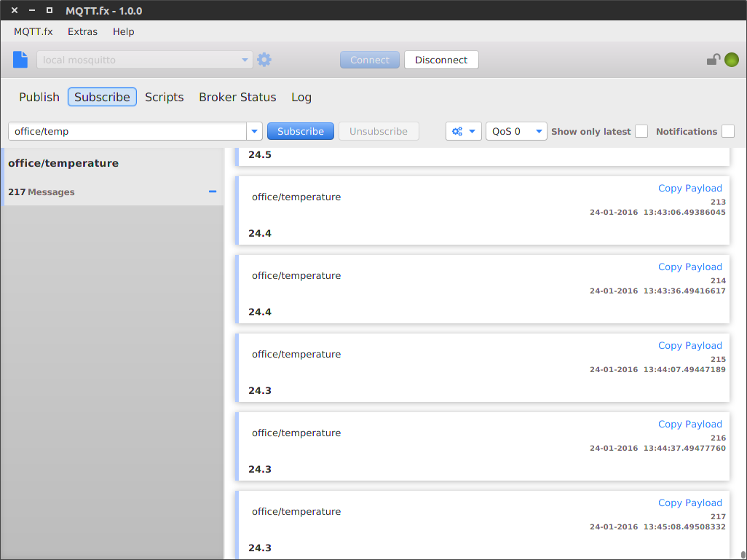
Task: Open the Broker Status tab
Action: tap(237, 97)
